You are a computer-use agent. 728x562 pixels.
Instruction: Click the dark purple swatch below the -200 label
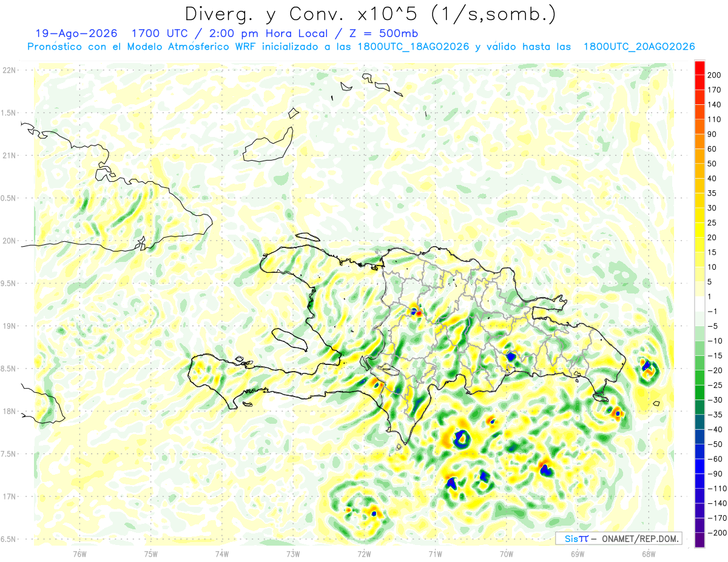pyautogui.click(x=699, y=541)
